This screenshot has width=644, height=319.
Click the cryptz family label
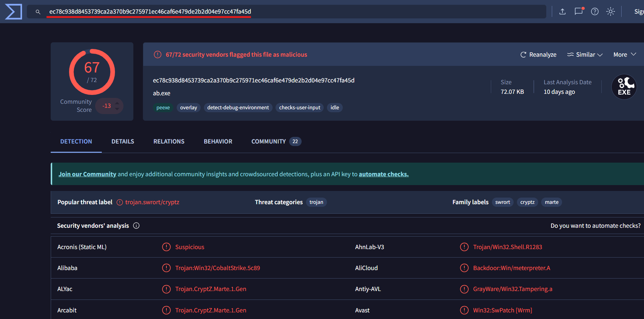528,202
